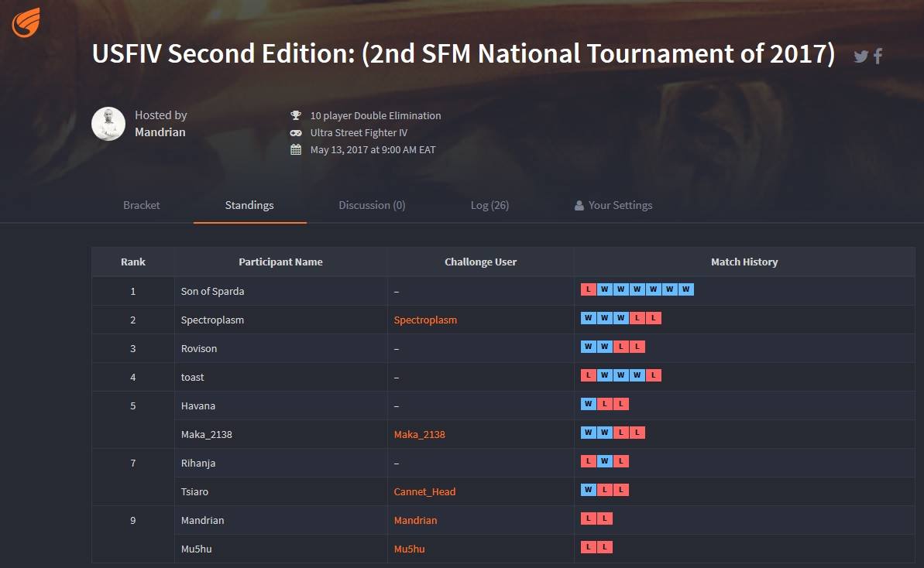The image size is (924, 568).
Task: Select participant Rovison
Action: pyautogui.click(x=199, y=348)
